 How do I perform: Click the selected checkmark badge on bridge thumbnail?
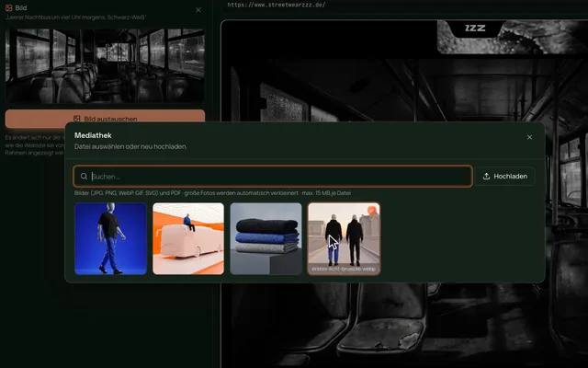tap(371, 211)
